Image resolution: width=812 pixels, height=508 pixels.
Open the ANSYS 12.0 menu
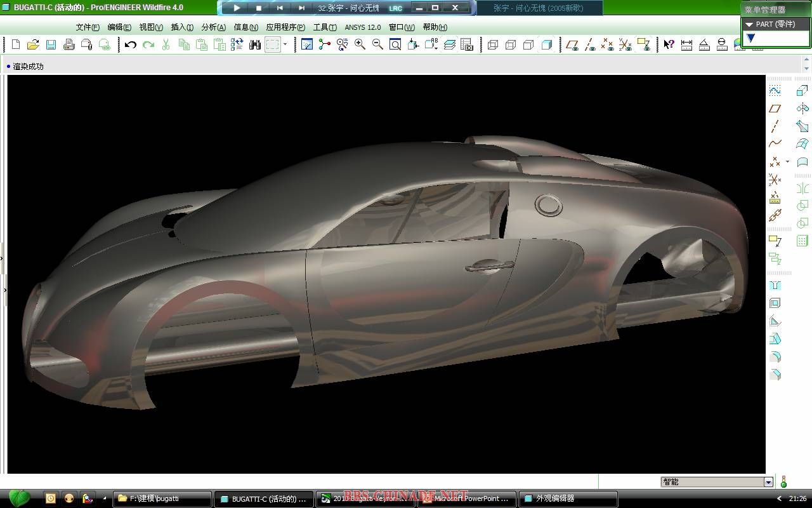pyautogui.click(x=363, y=27)
